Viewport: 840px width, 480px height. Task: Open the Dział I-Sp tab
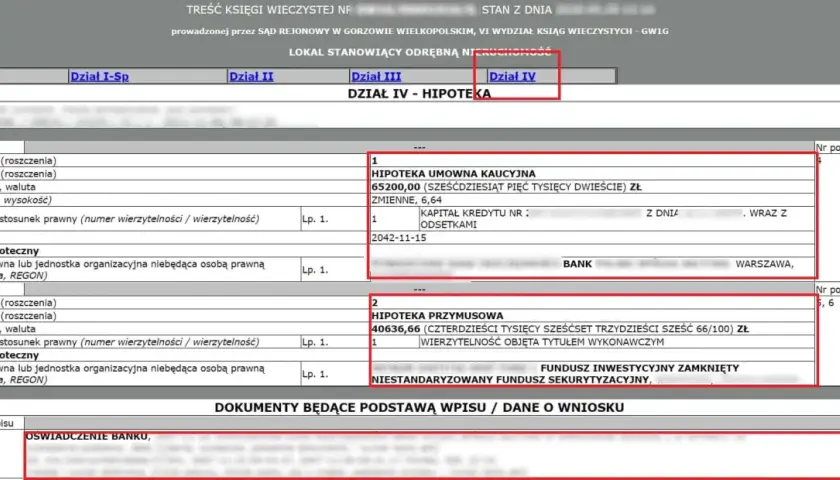point(100,77)
